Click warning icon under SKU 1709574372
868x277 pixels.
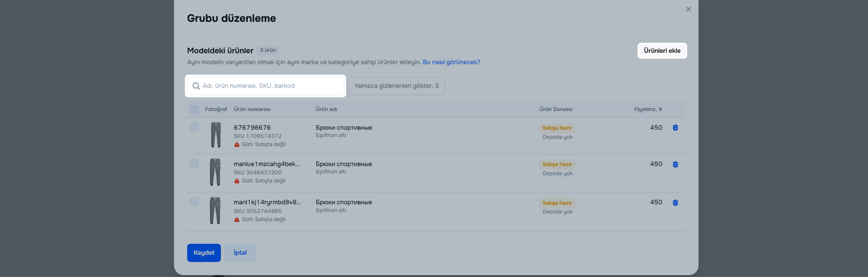click(237, 144)
